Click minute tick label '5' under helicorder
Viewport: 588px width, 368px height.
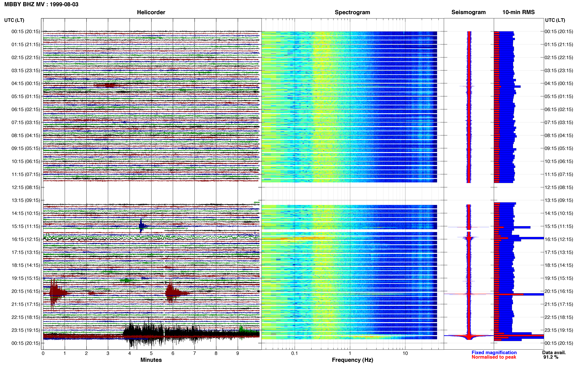[x=151, y=353]
